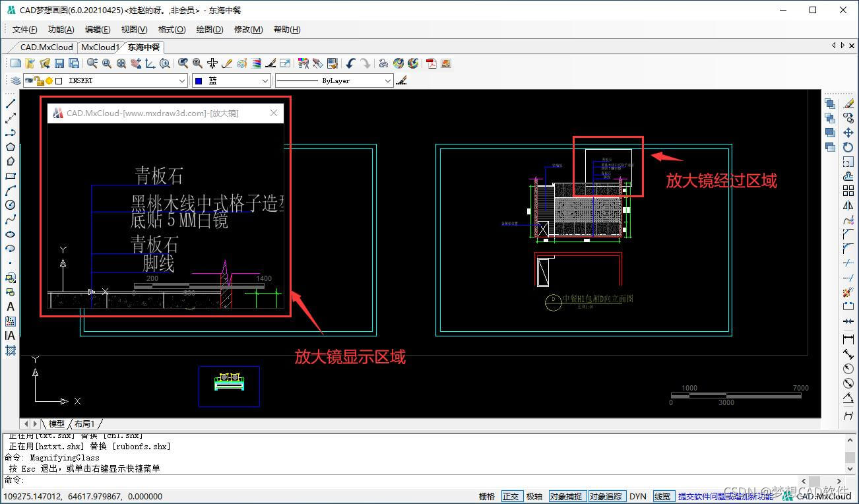Open the 帮助(H) menu
859x504 pixels.
[x=286, y=30]
